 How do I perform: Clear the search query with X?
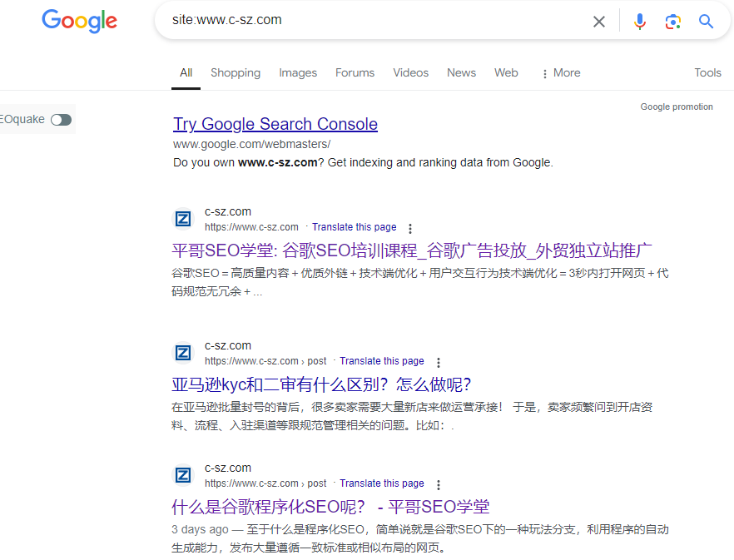pyautogui.click(x=598, y=22)
